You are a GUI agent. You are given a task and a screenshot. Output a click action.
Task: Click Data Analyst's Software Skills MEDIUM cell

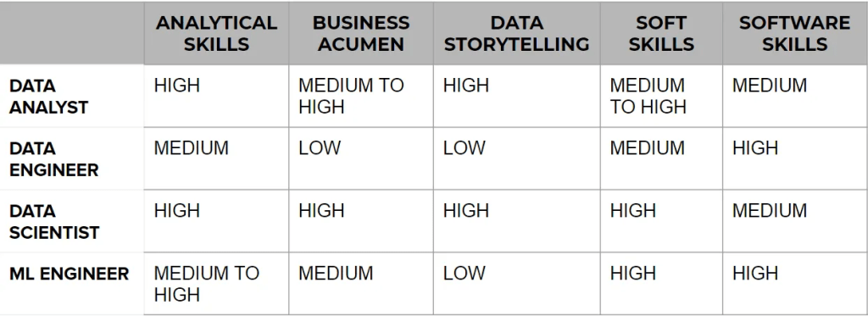click(794, 97)
